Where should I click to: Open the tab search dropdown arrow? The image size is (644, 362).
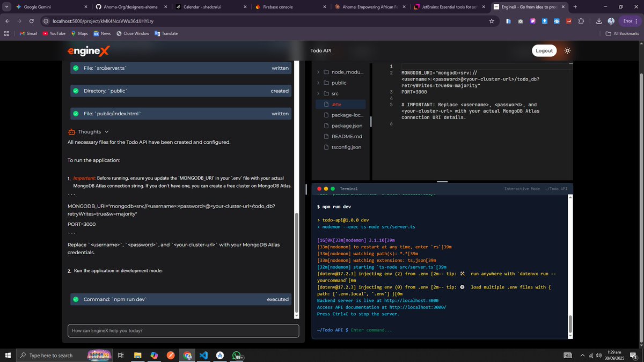point(5,6)
